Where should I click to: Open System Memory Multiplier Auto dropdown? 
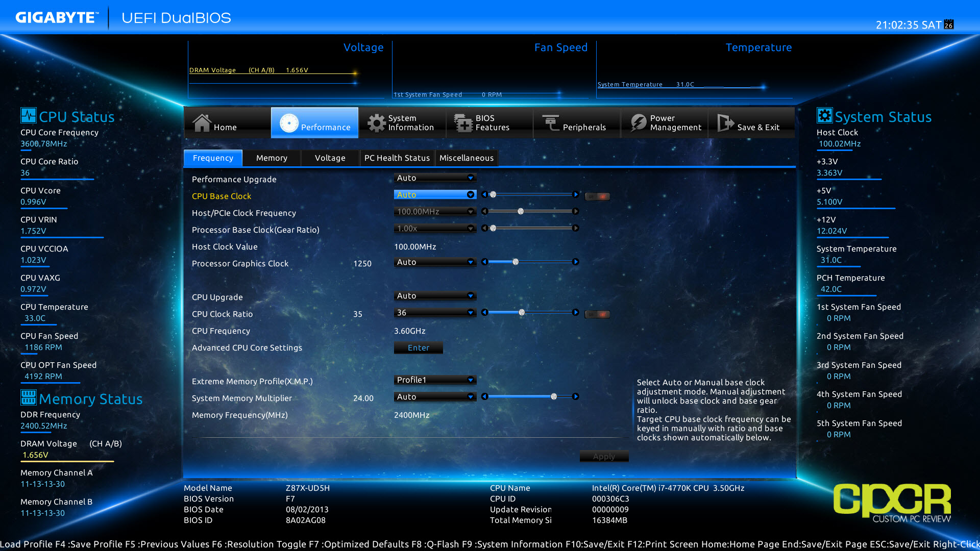(x=435, y=396)
